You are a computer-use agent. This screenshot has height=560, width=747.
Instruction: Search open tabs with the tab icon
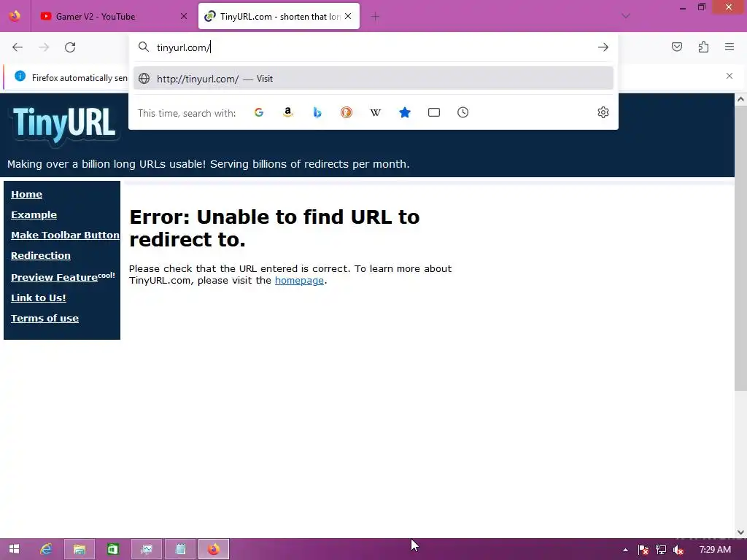[434, 112]
